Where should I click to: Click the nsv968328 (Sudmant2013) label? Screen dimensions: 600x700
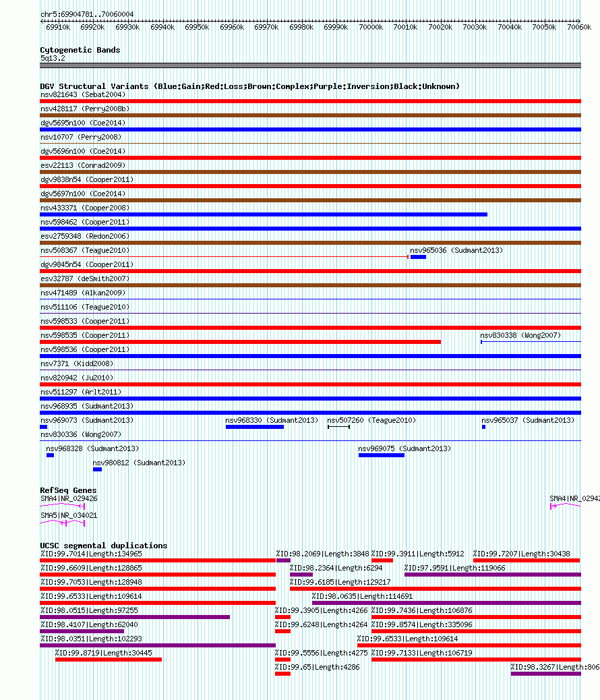[x=92, y=448]
